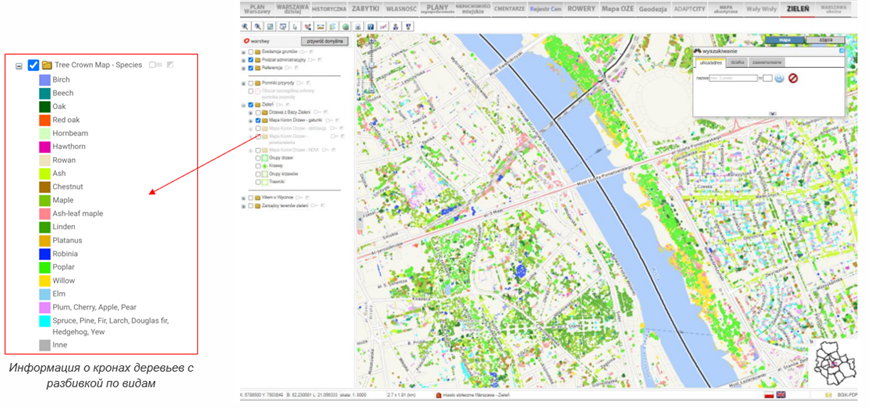Click the Birch color swatch in legend
This screenshot has width=870, height=409.
(45, 80)
